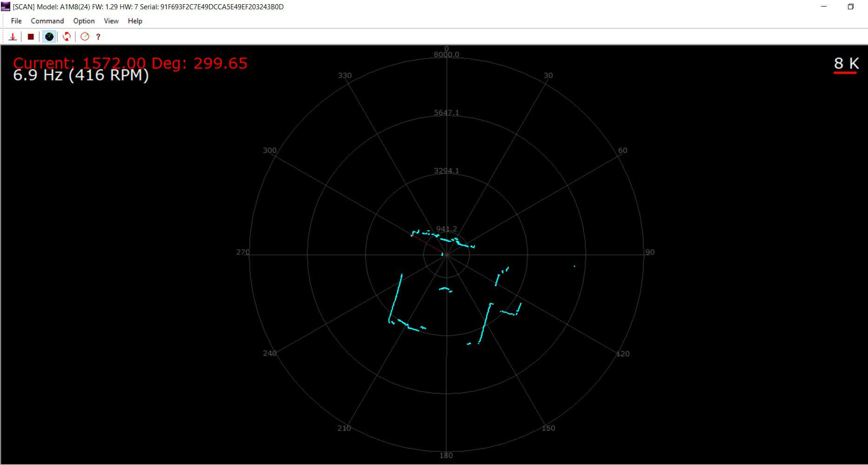
Task: Click the 8000.0 outer ring distance label
Action: (446, 55)
